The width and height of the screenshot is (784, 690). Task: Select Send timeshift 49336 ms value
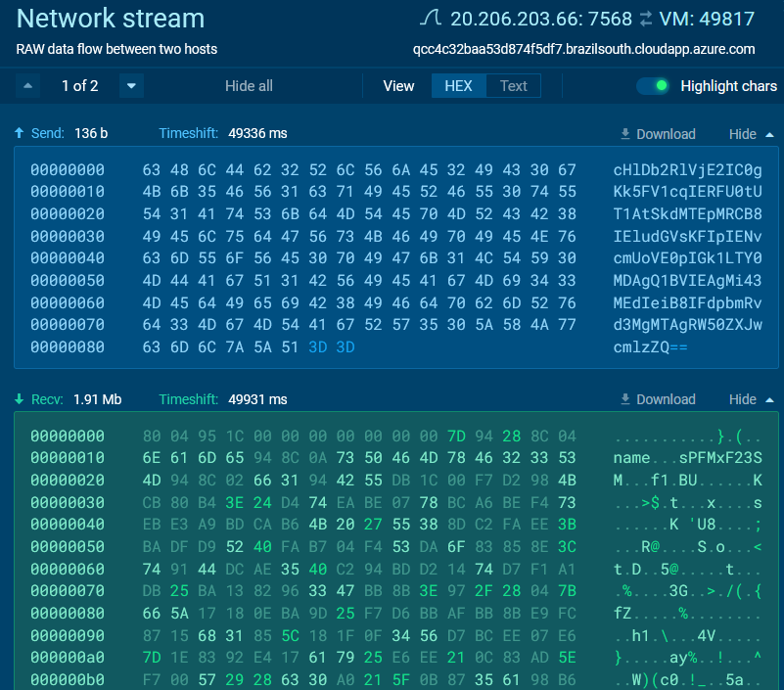pos(257,133)
